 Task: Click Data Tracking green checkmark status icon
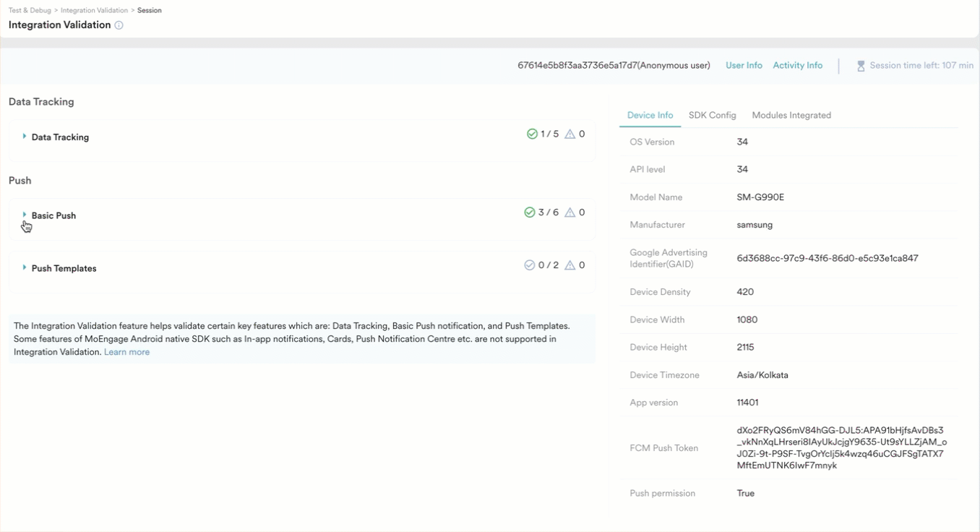[x=532, y=134]
